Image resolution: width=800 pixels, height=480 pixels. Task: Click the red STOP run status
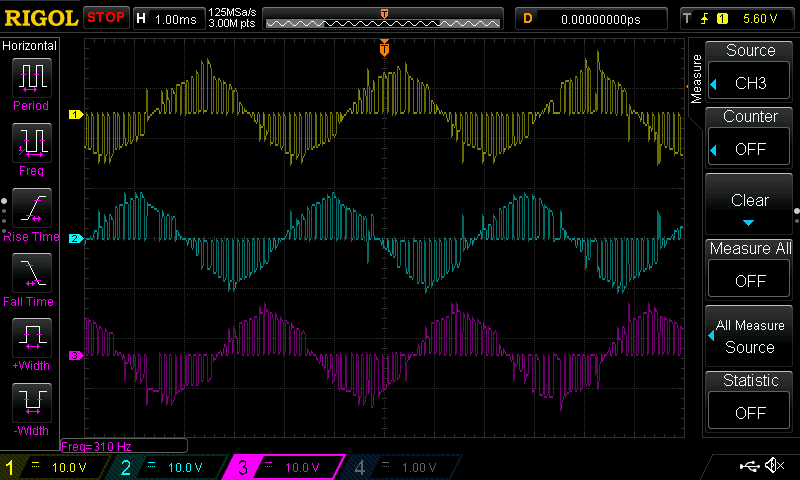point(106,17)
